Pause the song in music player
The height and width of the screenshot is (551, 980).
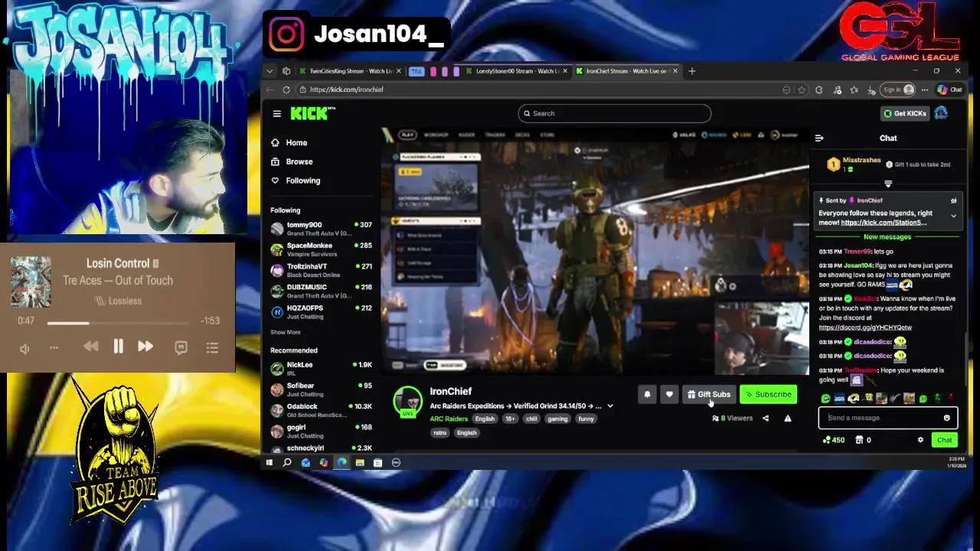[118, 347]
